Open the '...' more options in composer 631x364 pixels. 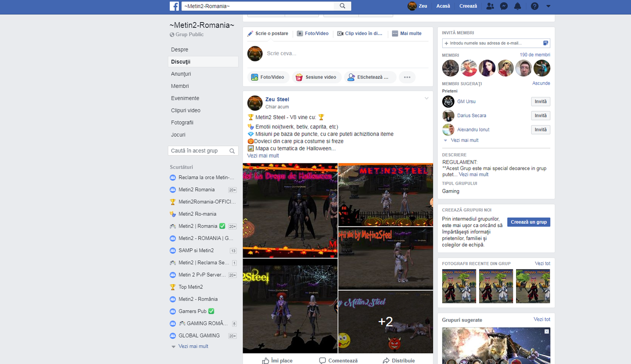pyautogui.click(x=407, y=77)
